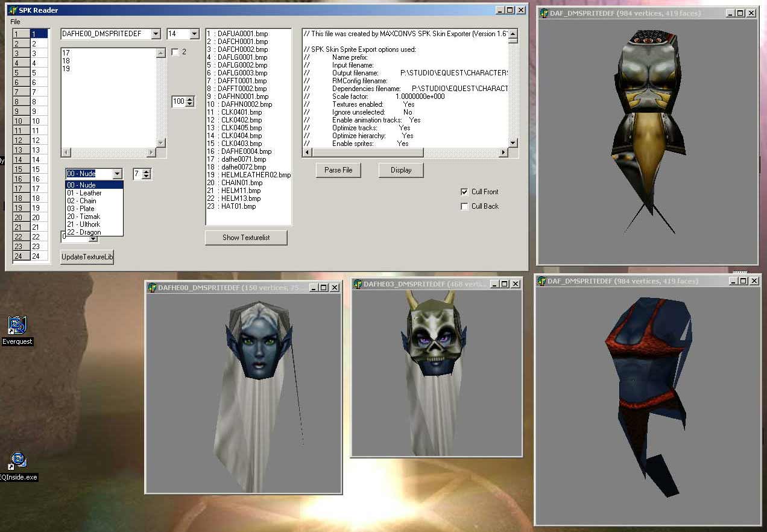Click the DAFHE03_DMSPRITEDEF window title icon

[x=358, y=284]
